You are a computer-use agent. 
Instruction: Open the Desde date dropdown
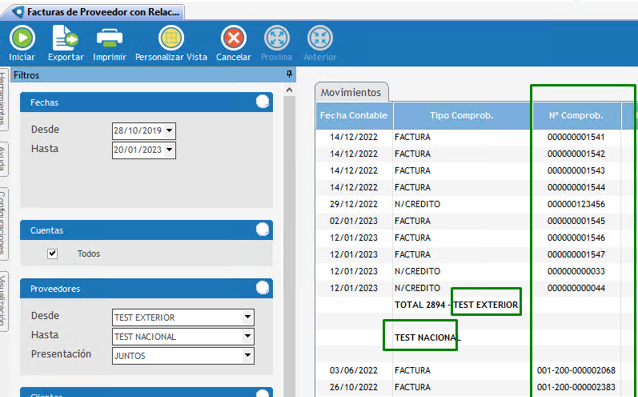(x=170, y=131)
